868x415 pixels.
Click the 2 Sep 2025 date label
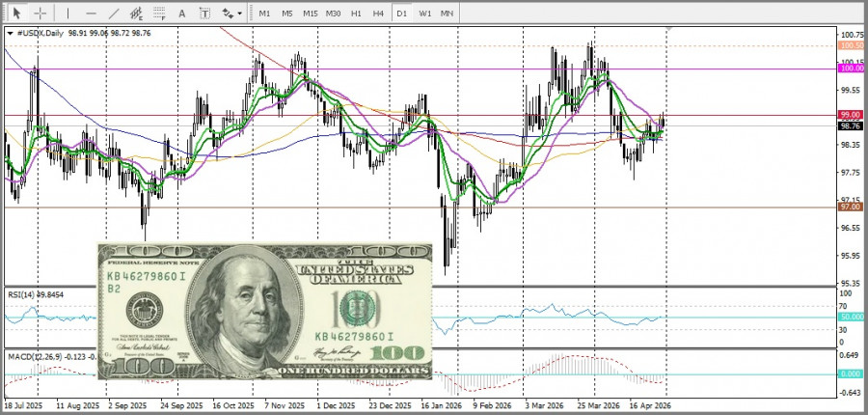[x=127, y=405]
